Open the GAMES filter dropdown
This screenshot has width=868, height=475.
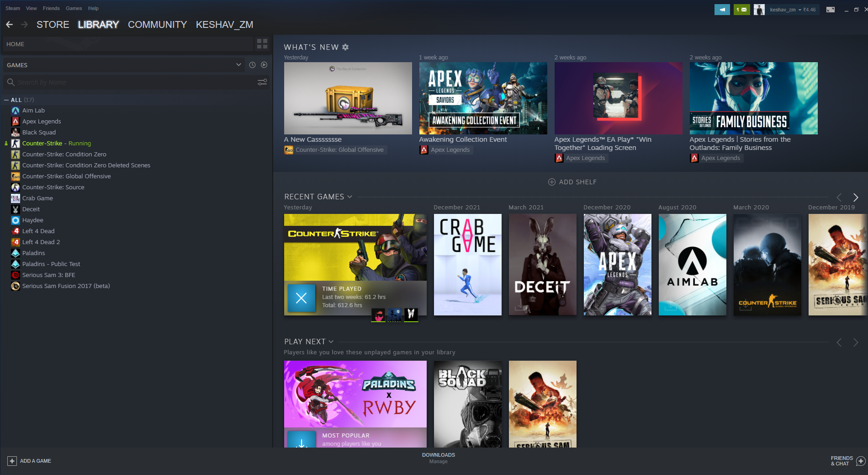(238, 65)
